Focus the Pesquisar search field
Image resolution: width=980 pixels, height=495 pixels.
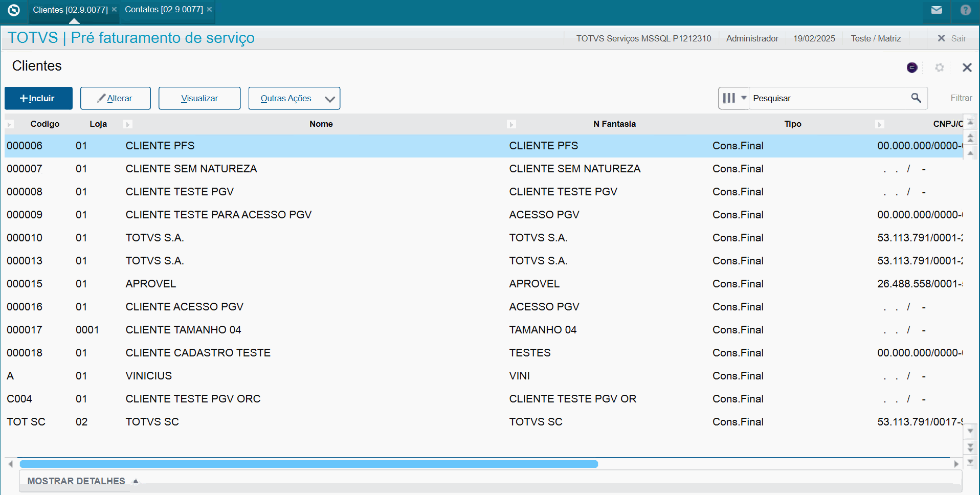(x=829, y=98)
